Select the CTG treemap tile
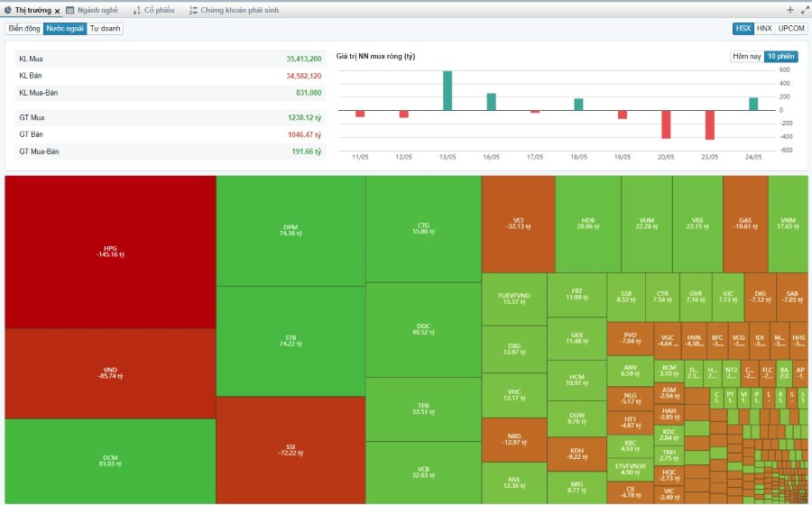 point(423,229)
